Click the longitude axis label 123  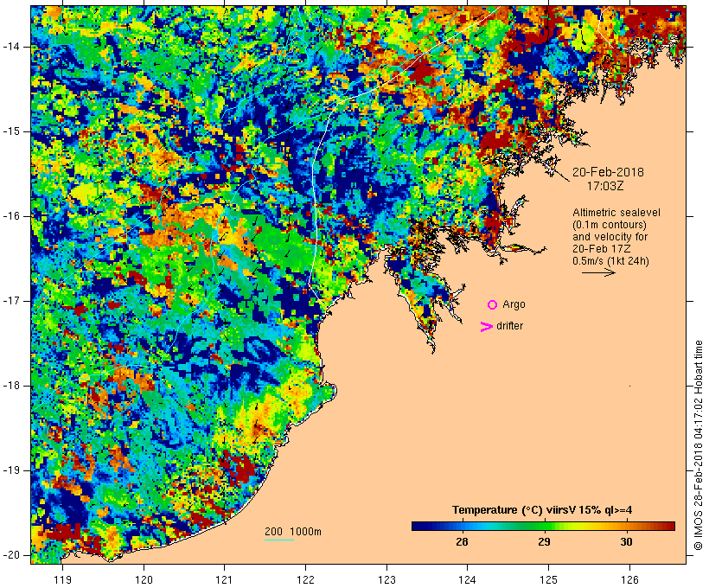[x=386, y=580]
